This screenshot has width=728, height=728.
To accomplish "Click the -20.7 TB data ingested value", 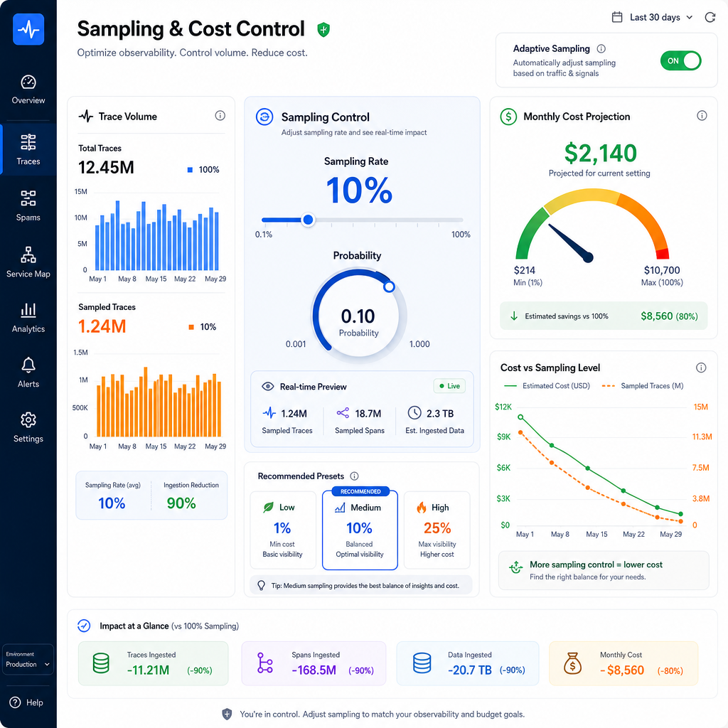I will [x=469, y=670].
